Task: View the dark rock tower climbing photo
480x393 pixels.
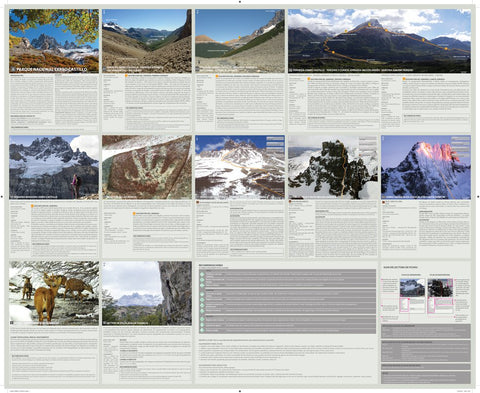Action: 333,167
